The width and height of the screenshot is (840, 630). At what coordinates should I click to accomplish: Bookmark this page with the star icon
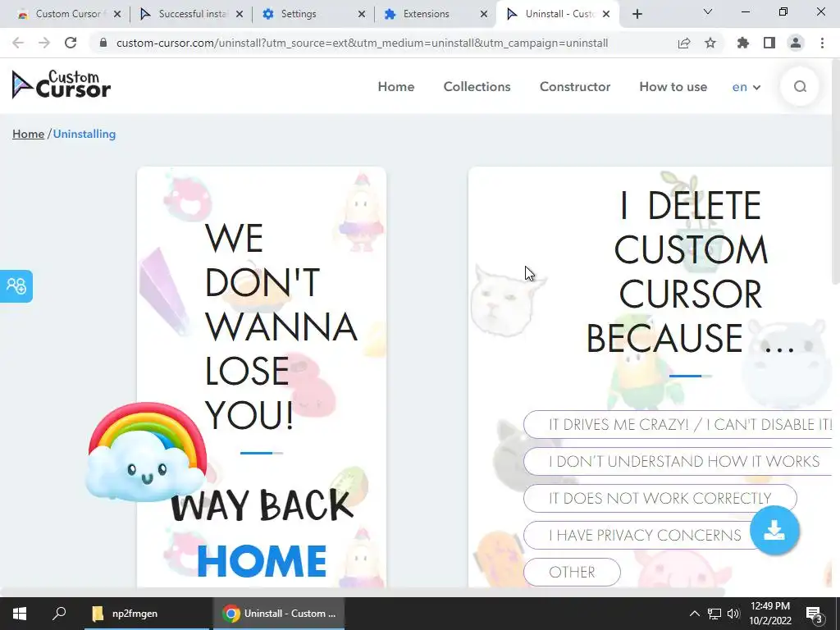pos(710,43)
